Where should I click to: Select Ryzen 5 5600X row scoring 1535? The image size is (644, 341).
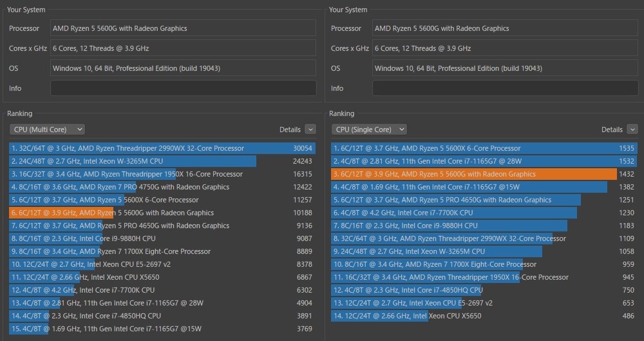484,148
